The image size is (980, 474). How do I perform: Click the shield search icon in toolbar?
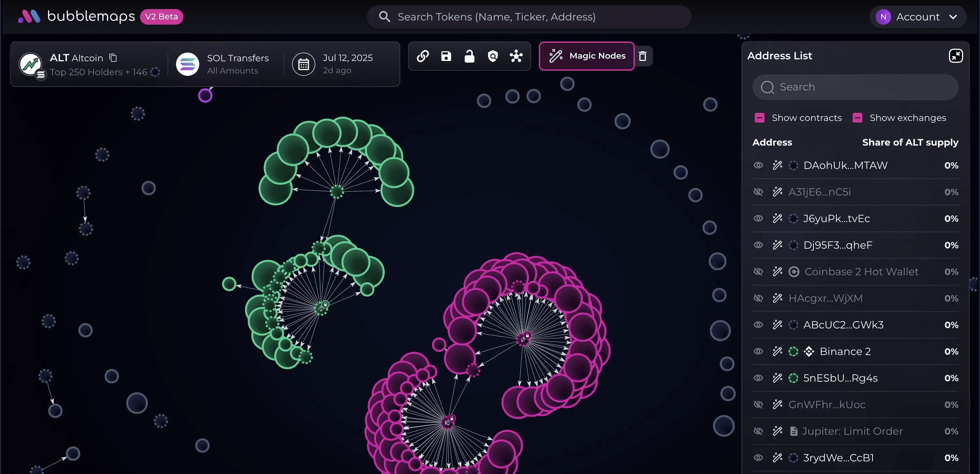(493, 56)
